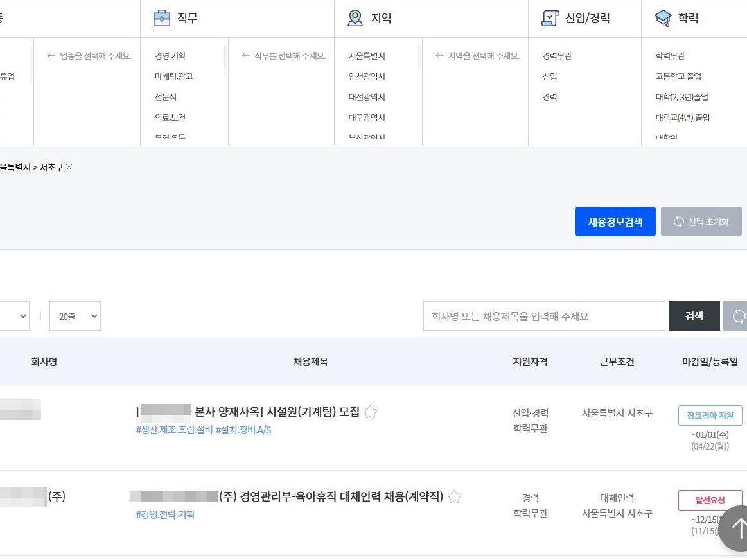Open the 경영관리부-육아휴직 대체인력 채용 posting
This screenshot has width=747, height=560.
287,496
